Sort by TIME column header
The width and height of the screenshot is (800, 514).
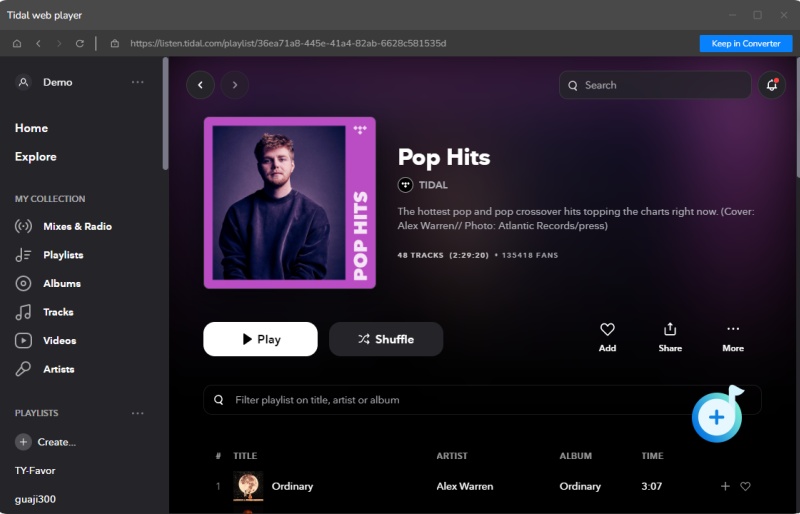(652, 456)
